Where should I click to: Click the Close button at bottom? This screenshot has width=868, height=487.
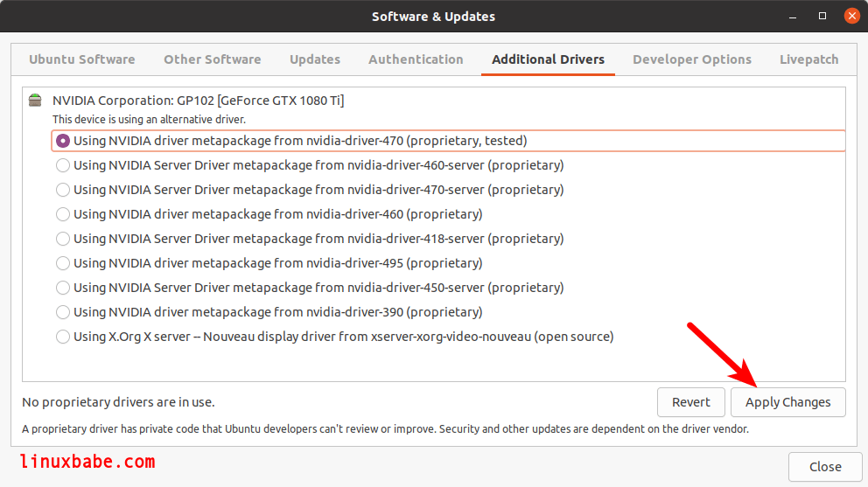point(825,467)
